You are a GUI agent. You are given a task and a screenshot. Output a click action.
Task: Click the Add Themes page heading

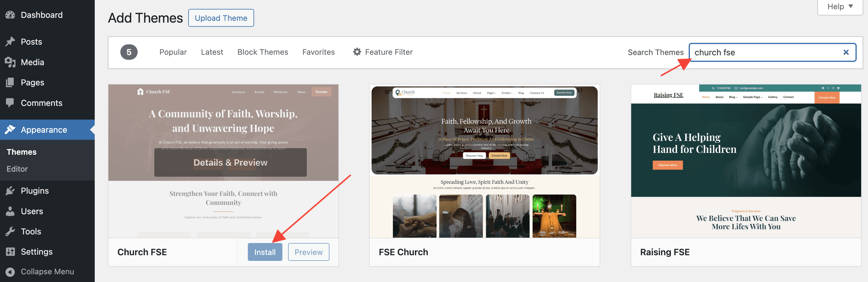click(x=145, y=18)
